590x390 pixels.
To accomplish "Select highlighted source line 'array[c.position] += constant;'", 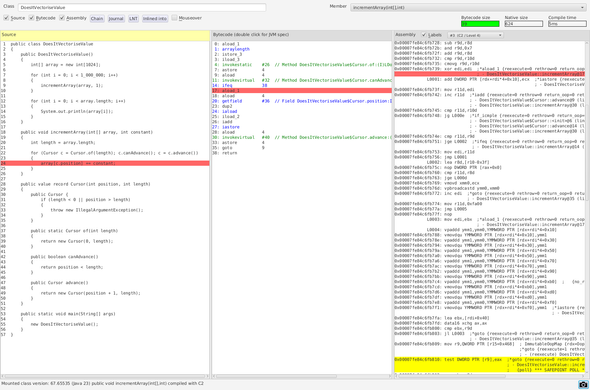I will coord(105,163).
